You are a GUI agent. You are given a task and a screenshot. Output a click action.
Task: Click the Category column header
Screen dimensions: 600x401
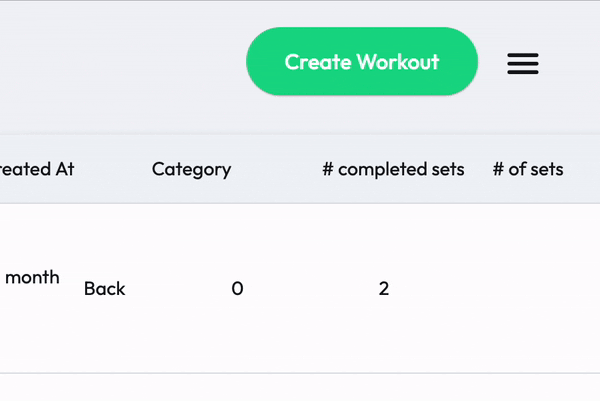pyautogui.click(x=191, y=169)
